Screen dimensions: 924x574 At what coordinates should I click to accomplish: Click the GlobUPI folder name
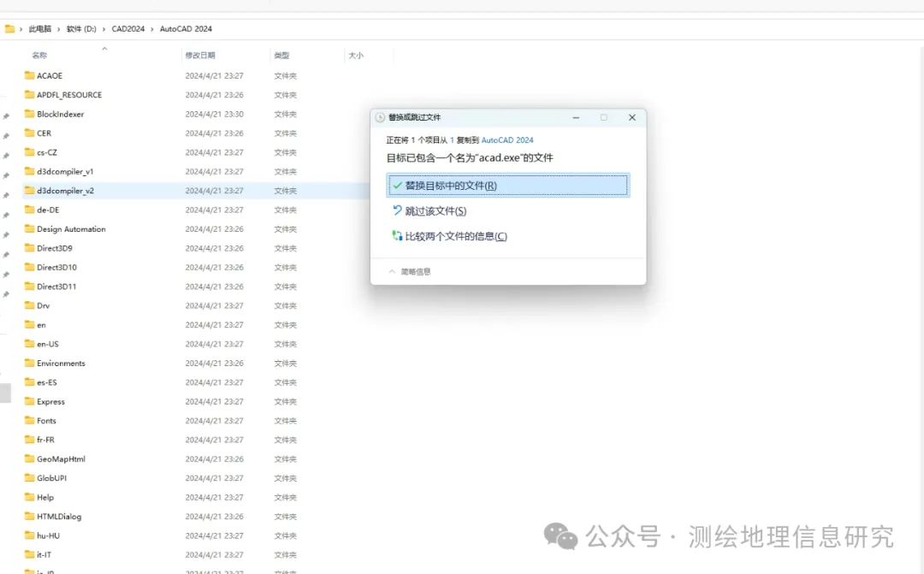(x=52, y=478)
